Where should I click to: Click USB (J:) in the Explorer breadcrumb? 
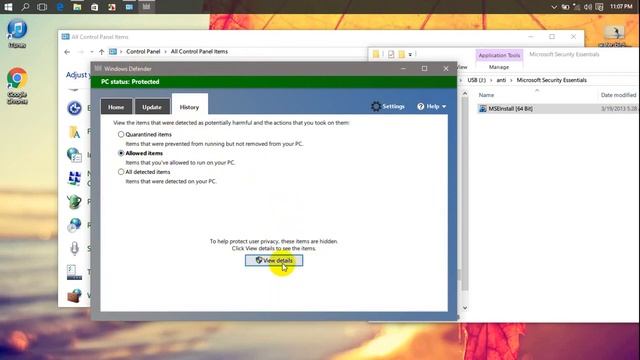pyautogui.click(x=476, y=80)
